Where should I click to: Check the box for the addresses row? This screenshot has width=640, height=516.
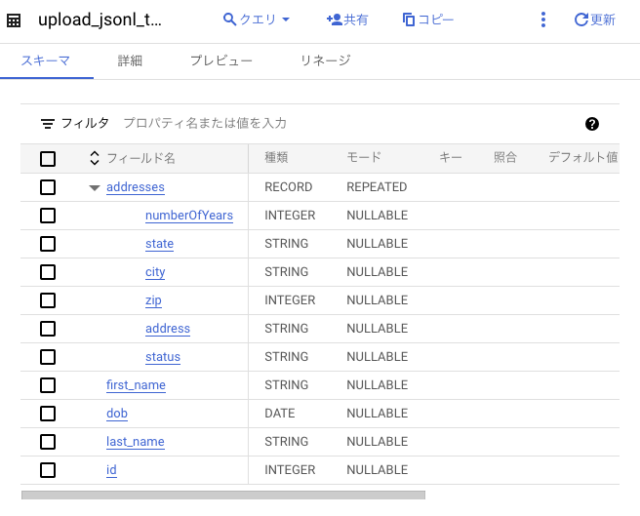tap(48, 187)
